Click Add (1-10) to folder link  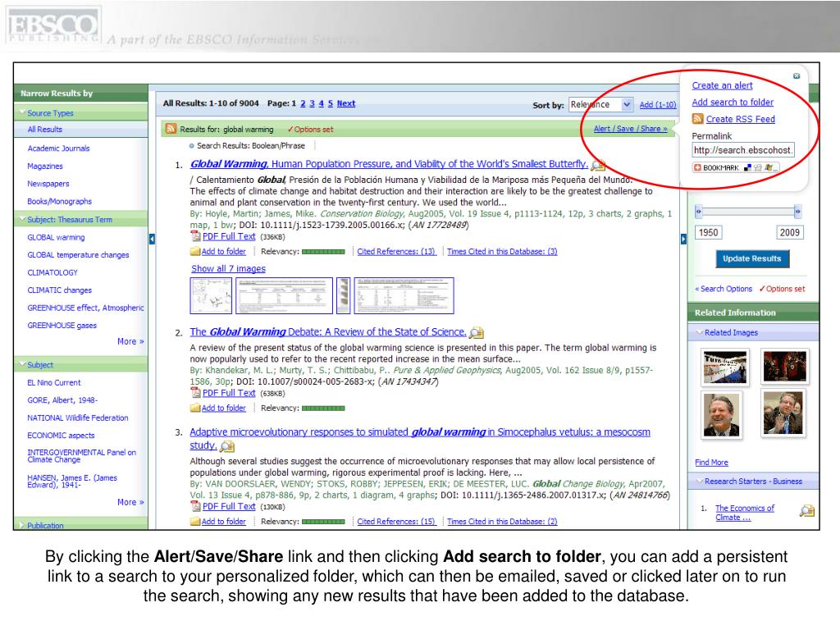click(658, 104)
